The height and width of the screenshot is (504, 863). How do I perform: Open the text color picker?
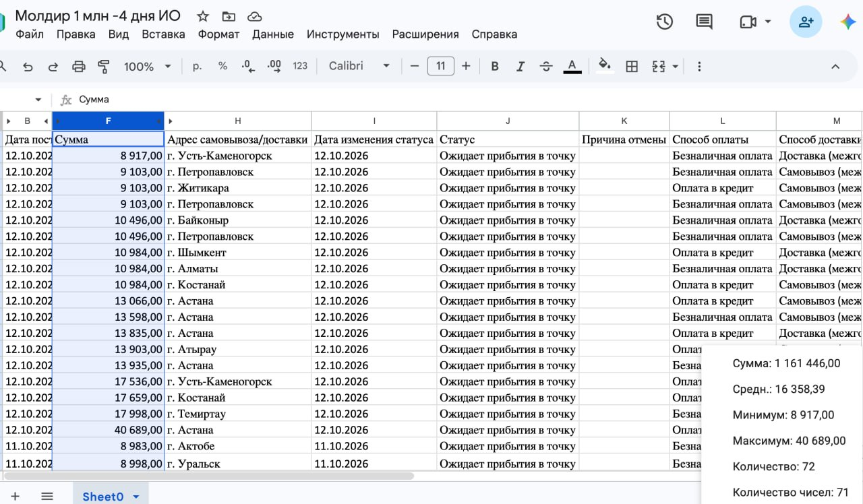pos(572,66)
